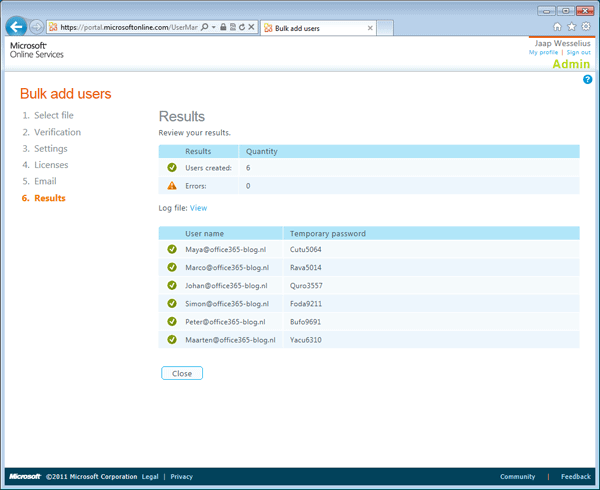Click the Microsoft logo in footer
This screenshot has height=490, width=600.
[x=25, y=476]
